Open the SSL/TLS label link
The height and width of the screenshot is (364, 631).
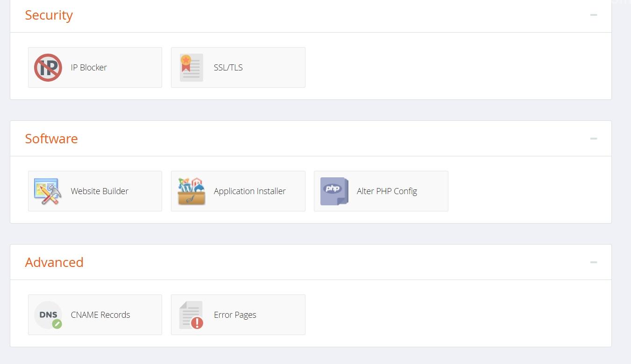pyautogui.click(x=228, y=68)
